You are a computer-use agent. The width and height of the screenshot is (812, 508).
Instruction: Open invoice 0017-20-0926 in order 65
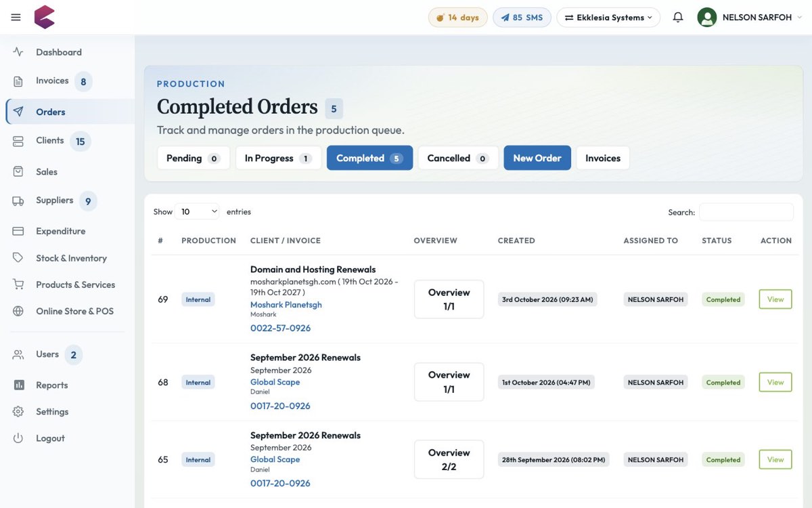[280, 484]
